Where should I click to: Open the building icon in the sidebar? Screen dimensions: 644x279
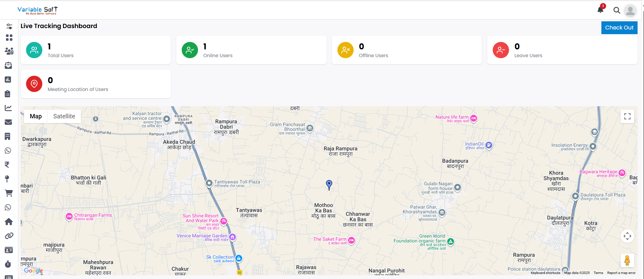pos(7,136)
